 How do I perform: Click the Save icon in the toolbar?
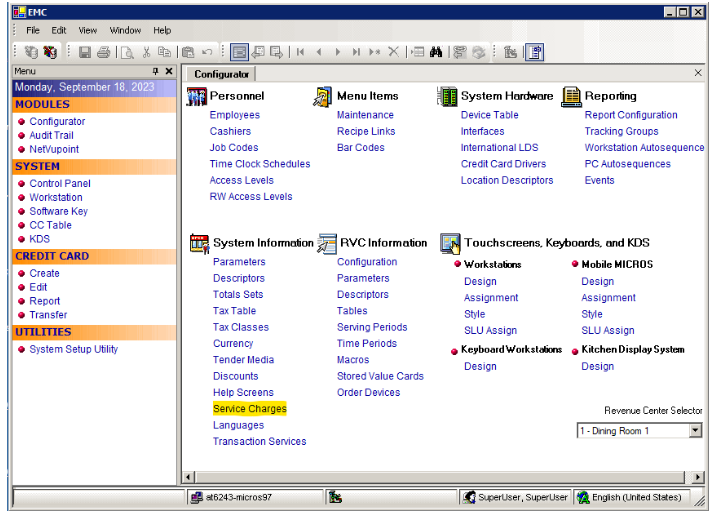(85, 52)
